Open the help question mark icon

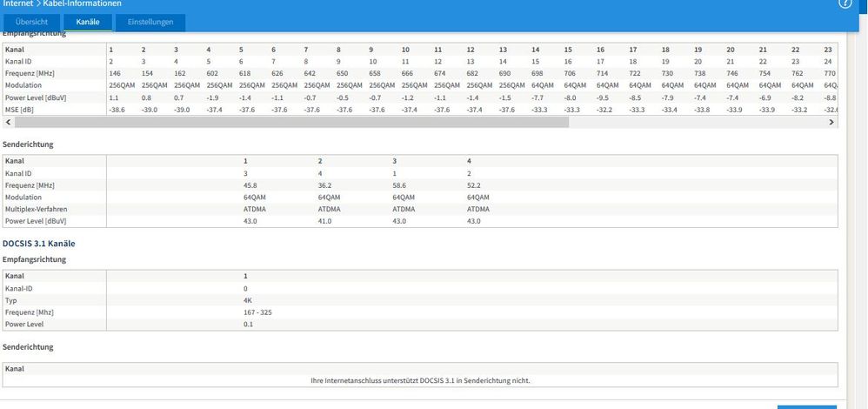point(845,3)
